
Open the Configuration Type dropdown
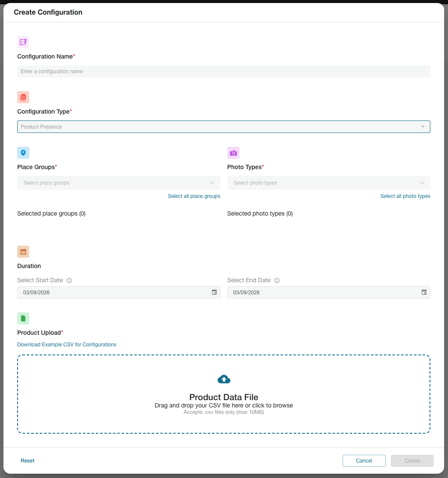point(224,127)
